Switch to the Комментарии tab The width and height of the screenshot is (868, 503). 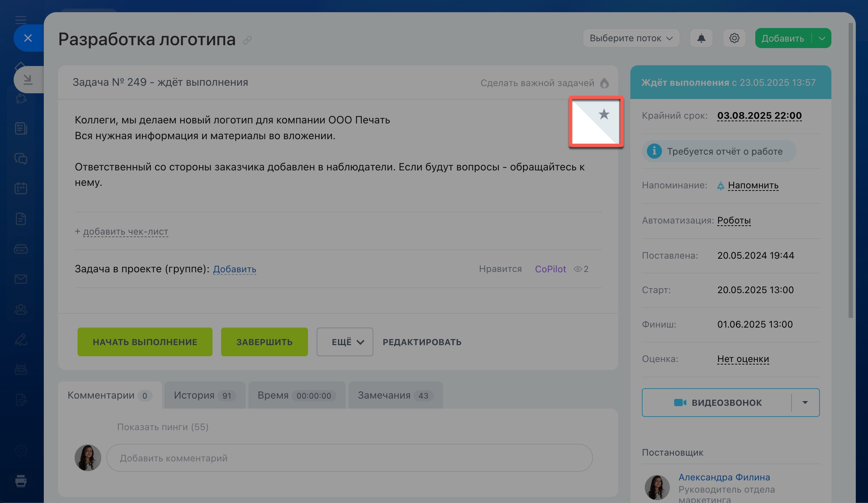click(110, 395)
